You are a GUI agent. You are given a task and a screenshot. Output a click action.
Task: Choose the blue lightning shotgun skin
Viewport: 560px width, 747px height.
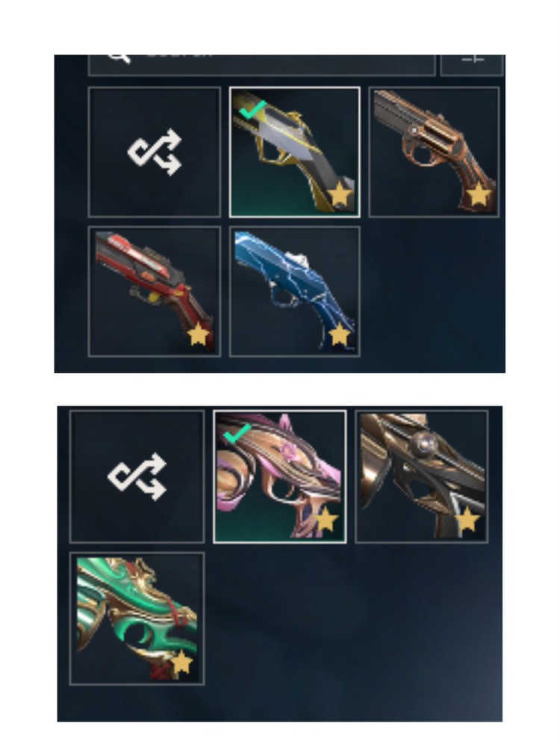tap(295, 291)
